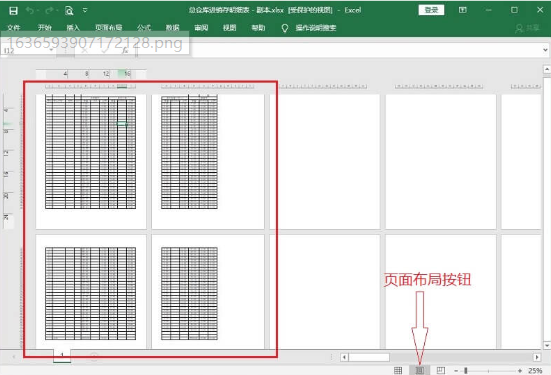Screen dimensions: 551x375
Task: Switch to the 审阅 ribbon tab
Action: (201, 27)
